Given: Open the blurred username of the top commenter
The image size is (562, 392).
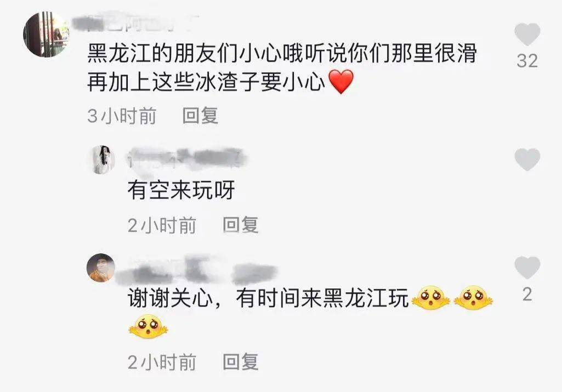Looking at the screenshot, I should pyautogui.click(x=135, y=23).
